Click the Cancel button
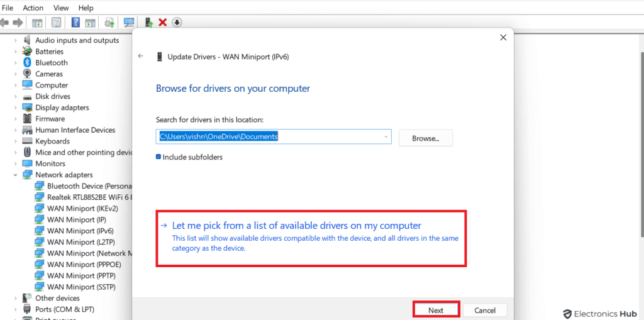The image size is (644, 320). point(485,310)
